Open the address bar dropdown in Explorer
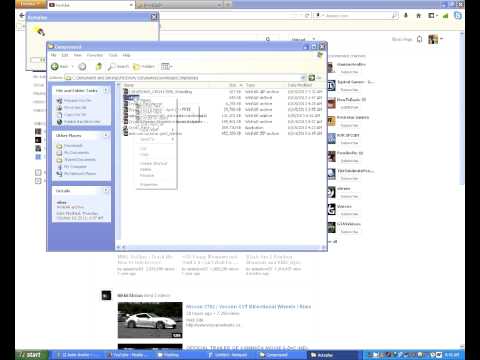Viewport: 480px width, 360px height. pyautogui.click(x=303, y=78)
